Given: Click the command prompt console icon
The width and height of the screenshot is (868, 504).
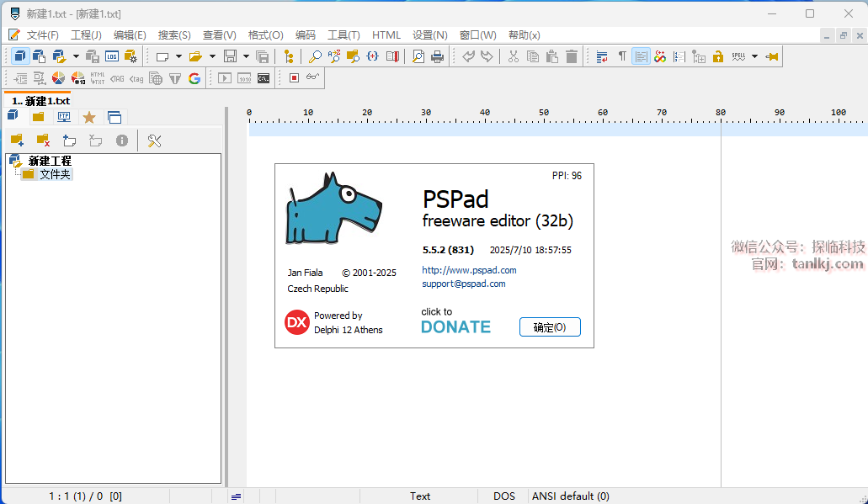Looking at the screenshot, I should (264, 78).
